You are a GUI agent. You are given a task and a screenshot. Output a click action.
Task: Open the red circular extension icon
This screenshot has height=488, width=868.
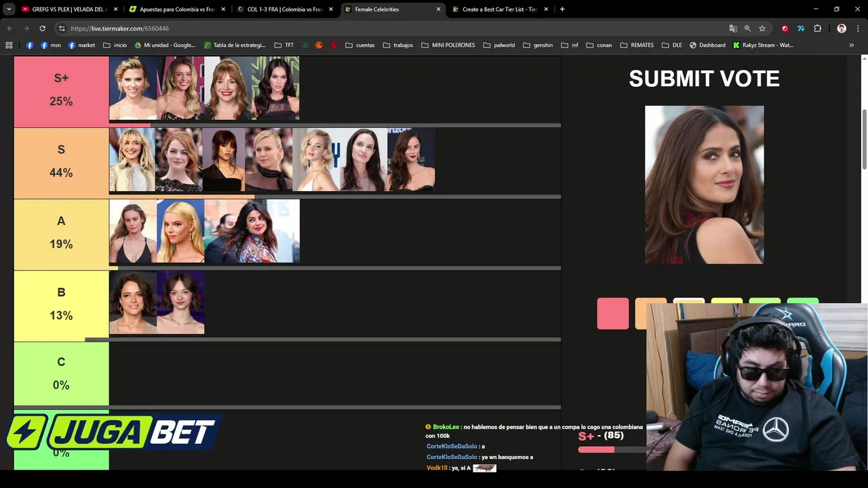click(x=785, y=28)
